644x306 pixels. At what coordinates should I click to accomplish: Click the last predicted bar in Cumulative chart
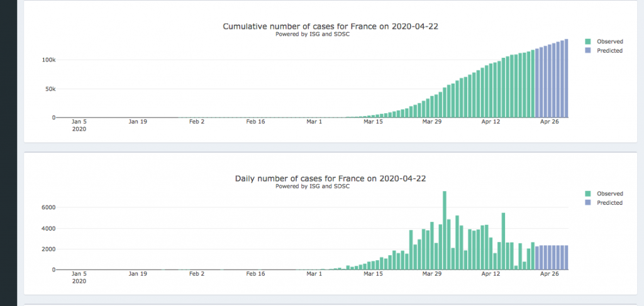pos(567,79)
